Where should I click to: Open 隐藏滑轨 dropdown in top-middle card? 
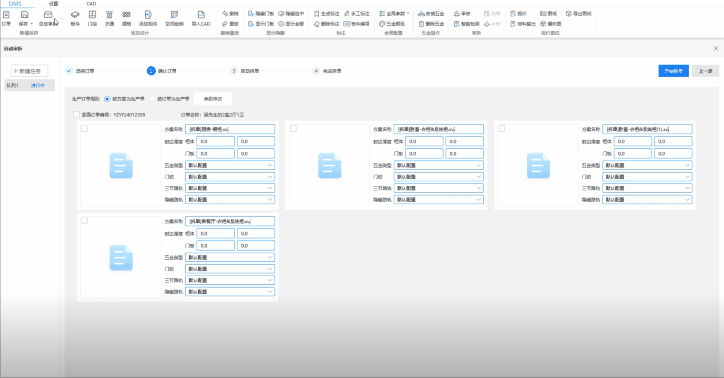coord(439,199)
